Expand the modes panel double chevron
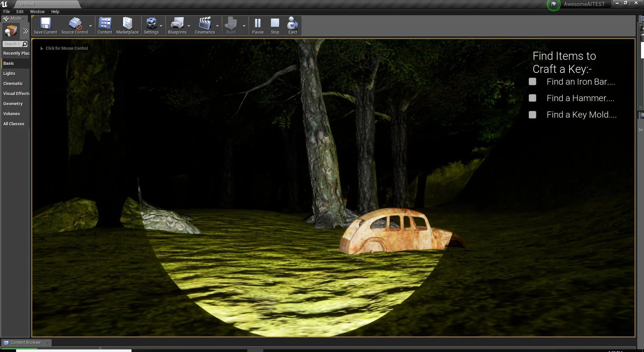 25,31
